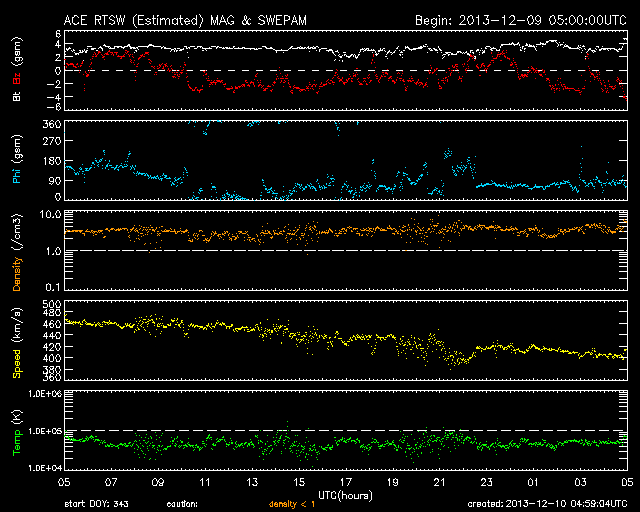Click the white 'Bt' axis label
Viewport: 640px width, 512px height.
[x=17, y=96]
